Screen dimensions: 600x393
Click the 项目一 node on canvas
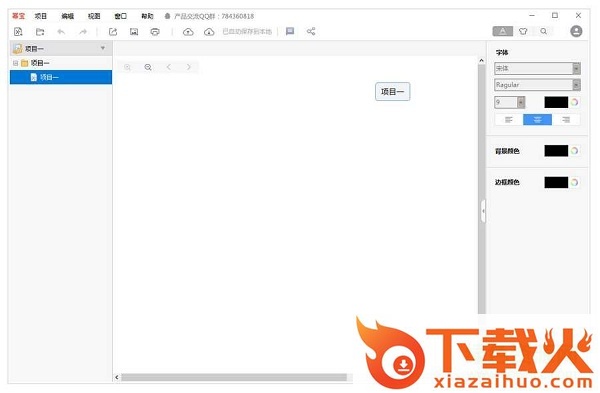(x=393, y=91)
